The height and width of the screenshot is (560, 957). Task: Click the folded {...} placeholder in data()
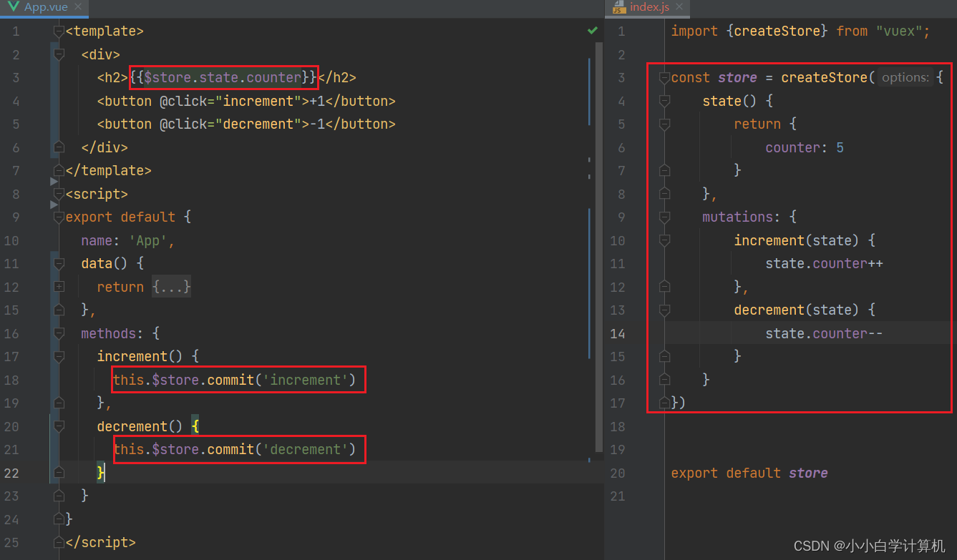tap(171, 287)
